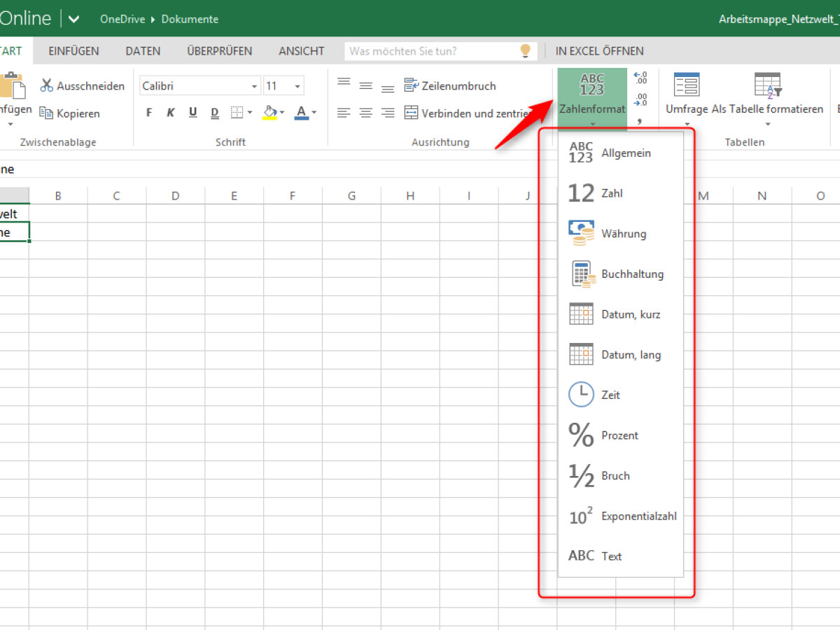The height and width of the screenshot is (630, 840).
Task: Click the increase decimal places icon
Action: [640, 78]
